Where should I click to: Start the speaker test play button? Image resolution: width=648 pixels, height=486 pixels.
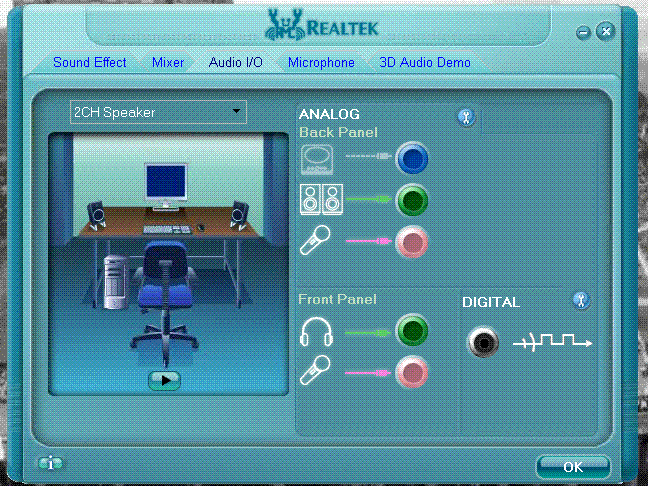pos(164,380)
